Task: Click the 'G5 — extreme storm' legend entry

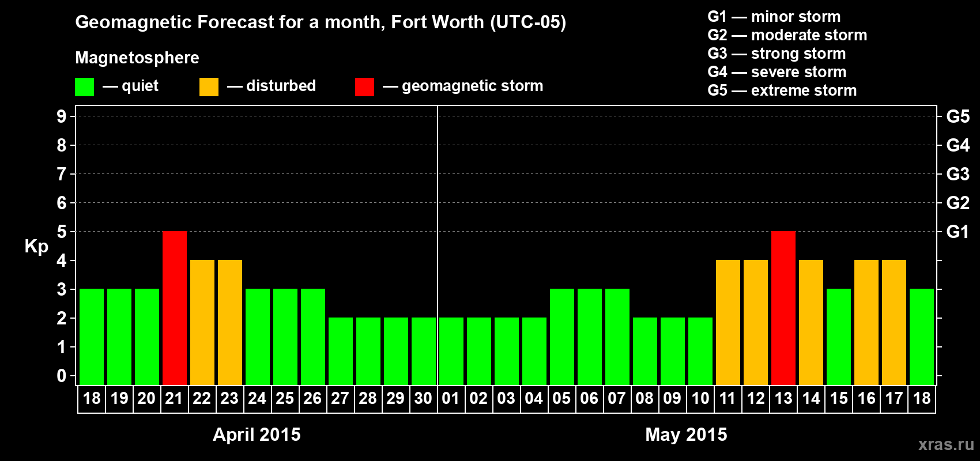Action: 782,90
